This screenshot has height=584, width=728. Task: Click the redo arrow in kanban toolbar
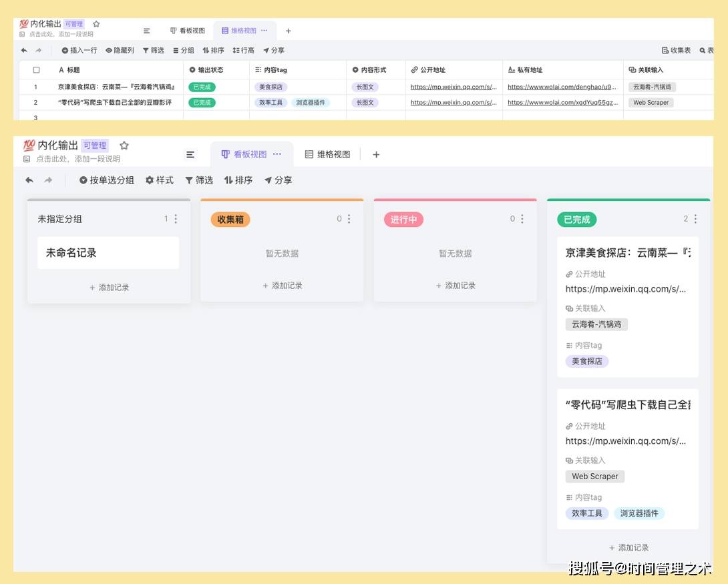pos(48,180)
